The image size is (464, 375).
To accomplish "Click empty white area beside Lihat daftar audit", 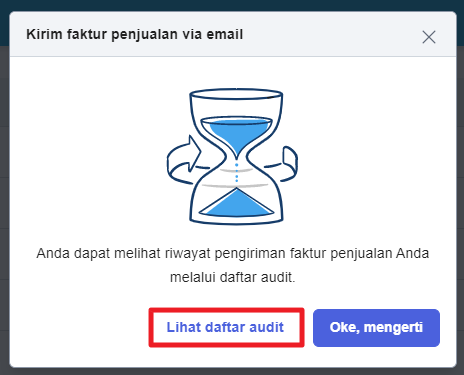I will pyautogui.click(x=80, y=327).
